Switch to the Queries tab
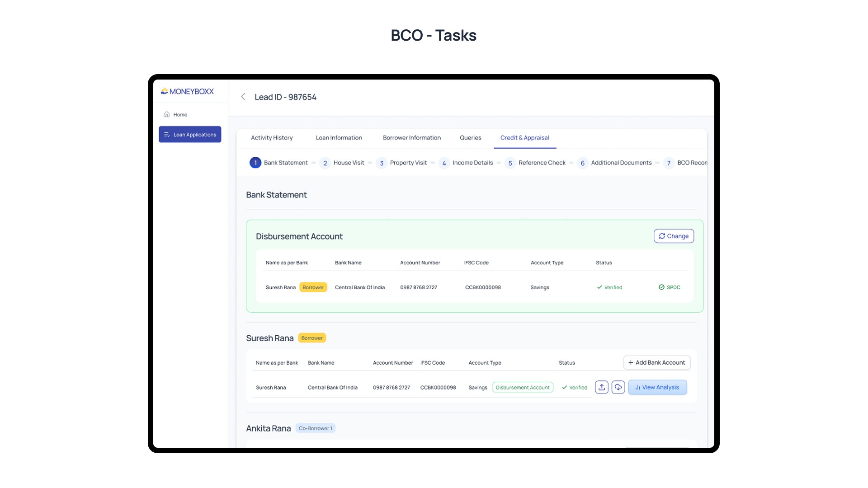868x488 pixels. pos(470,138)
